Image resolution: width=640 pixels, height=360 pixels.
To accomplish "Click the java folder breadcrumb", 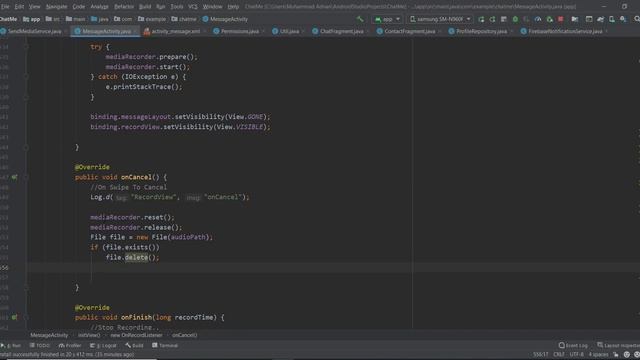I will coord(100,19).
